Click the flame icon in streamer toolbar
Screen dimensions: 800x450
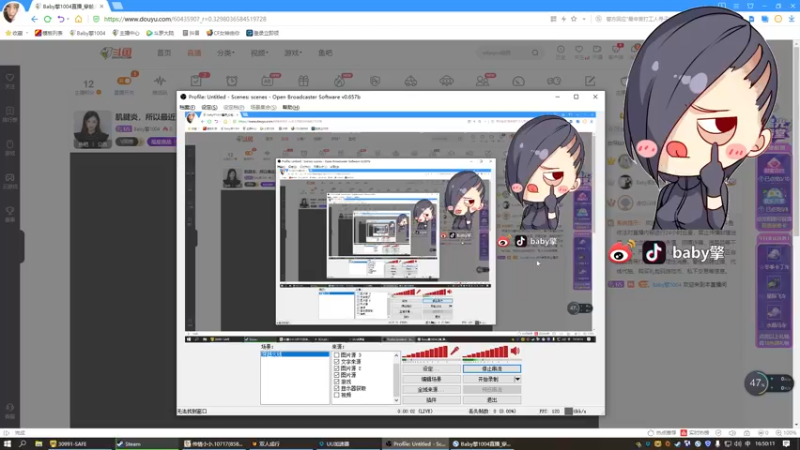tap(339, 81)
